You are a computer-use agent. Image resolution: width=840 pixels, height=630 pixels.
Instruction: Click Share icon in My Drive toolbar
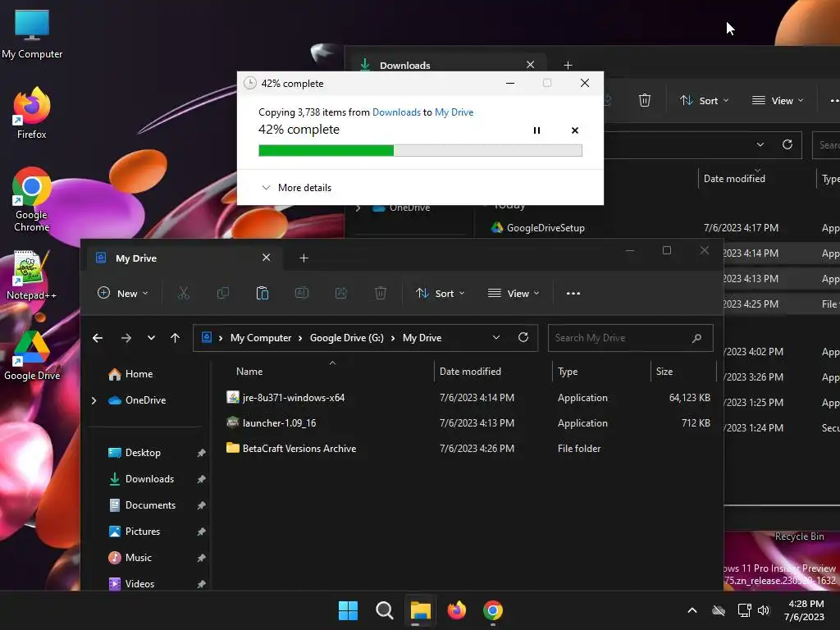coord(341,293)
